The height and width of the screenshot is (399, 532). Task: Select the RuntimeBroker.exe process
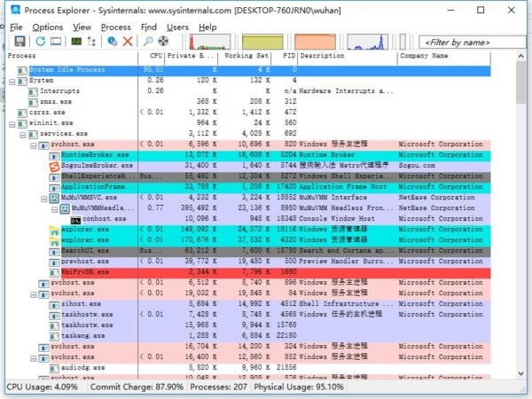(x=248, y=154)
